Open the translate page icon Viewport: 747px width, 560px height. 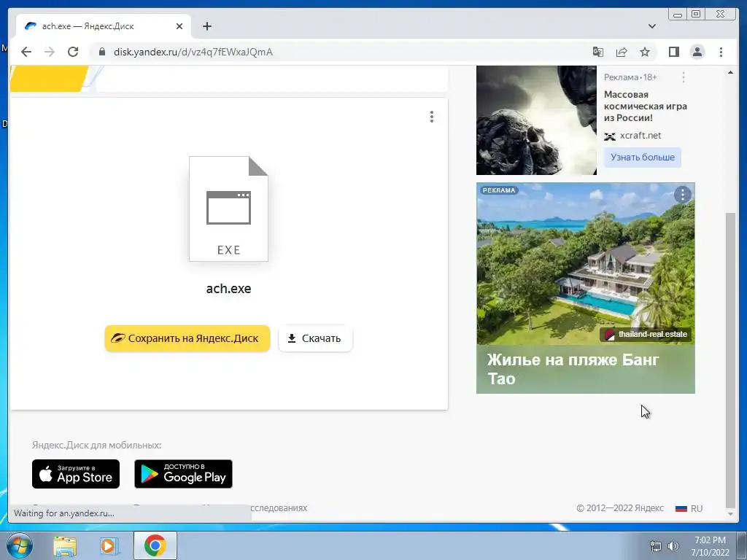click(598, 52)
